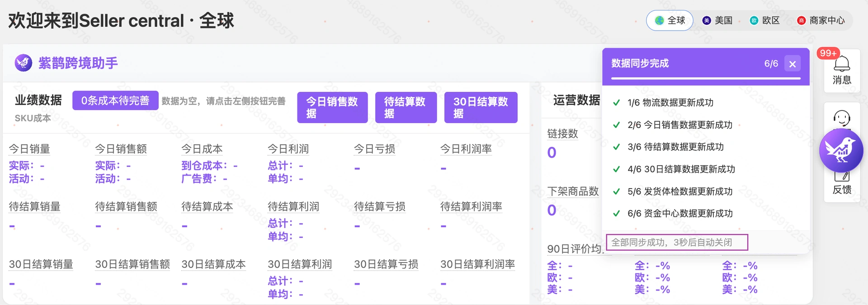Click the floating purple bird assistant button
868x305 pixels.
[841, 150]
